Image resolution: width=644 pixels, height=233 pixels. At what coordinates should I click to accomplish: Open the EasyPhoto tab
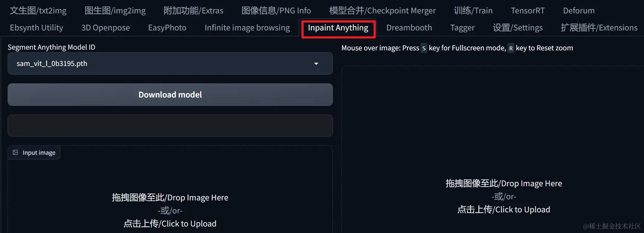[167, 28]
